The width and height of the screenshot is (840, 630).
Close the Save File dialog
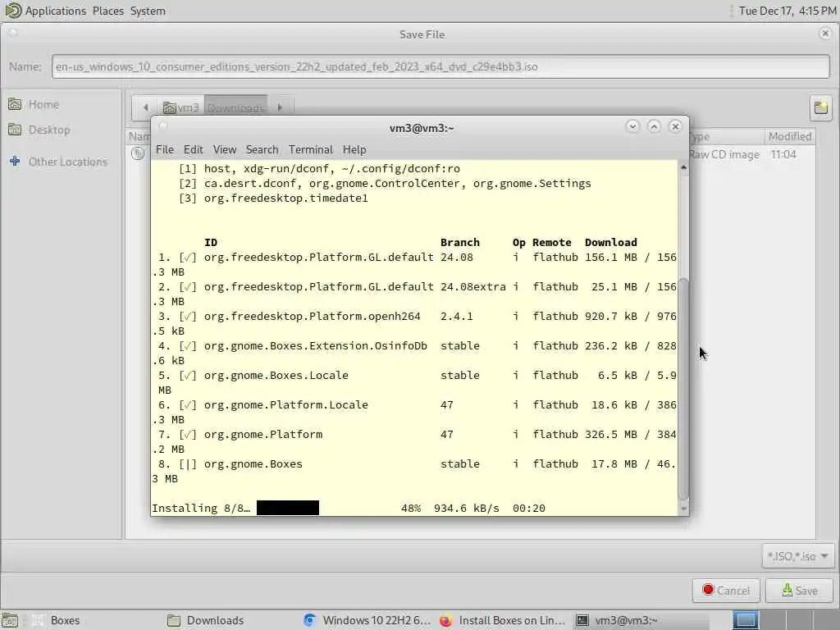[825, 34]
